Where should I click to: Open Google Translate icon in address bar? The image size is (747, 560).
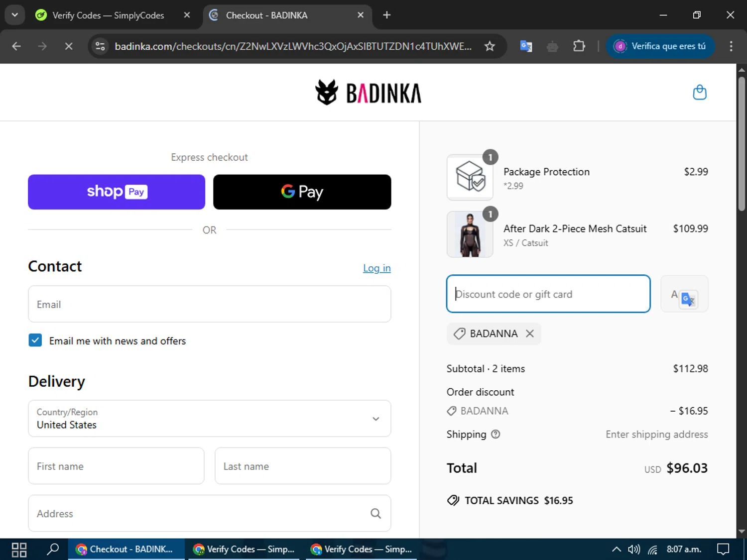526,46
